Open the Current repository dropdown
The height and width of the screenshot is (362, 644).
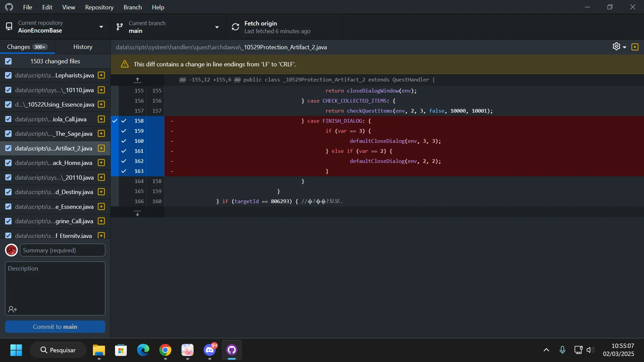click(55, 26)
